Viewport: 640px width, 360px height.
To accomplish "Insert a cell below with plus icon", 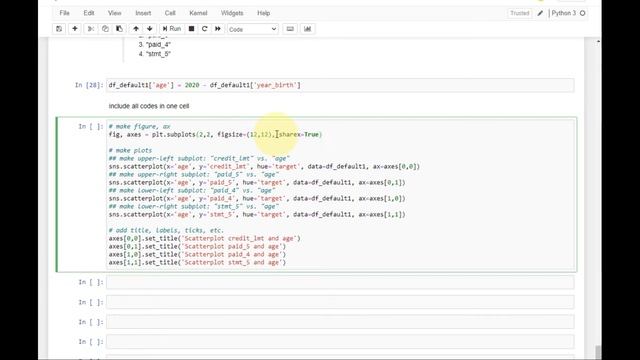I will pos(75,29).
